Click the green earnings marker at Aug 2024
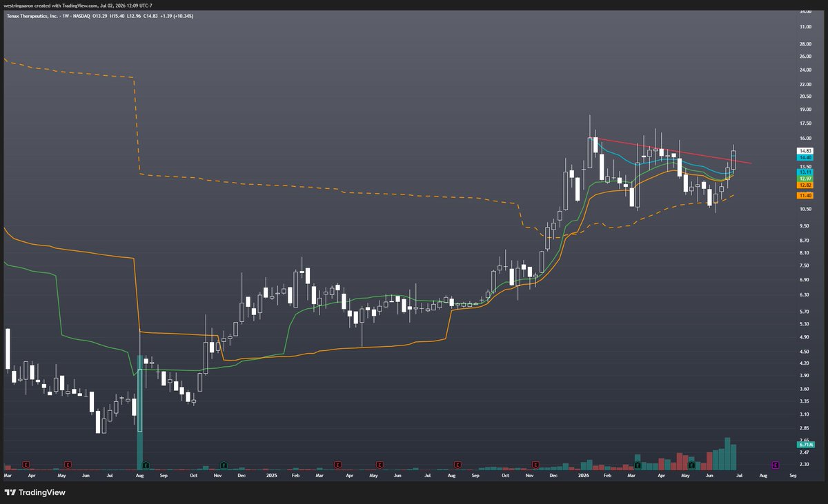 [x=146, y=465]
